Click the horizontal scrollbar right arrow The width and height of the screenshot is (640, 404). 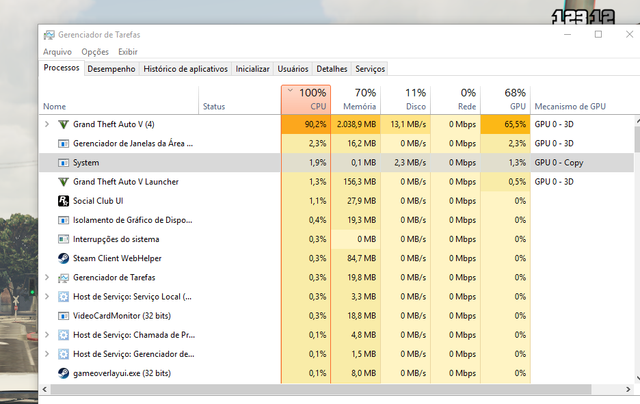coord(628,389)
